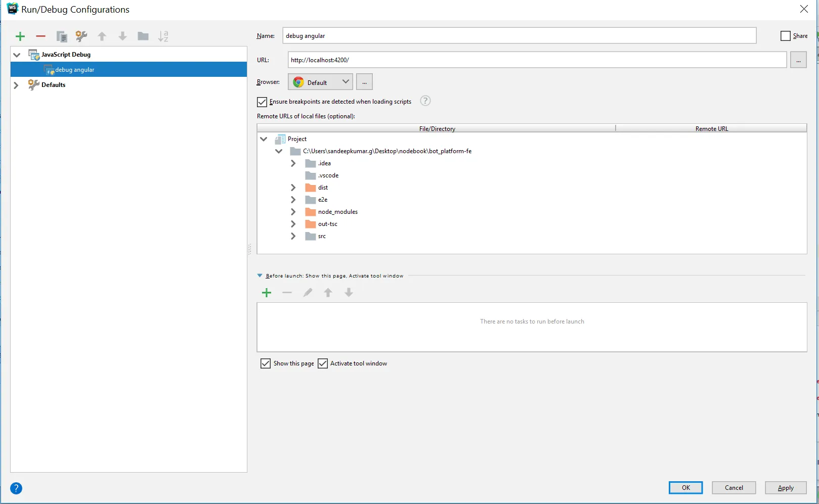Open the Browser dropdown
Image resolution: width=819 pixels, height=504 pixels.
tap(320, 82)
